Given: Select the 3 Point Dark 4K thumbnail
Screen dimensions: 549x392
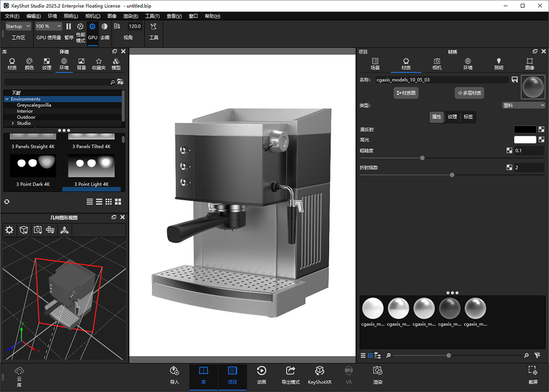Looking at the screenshot, I should [x=33, y=166].
